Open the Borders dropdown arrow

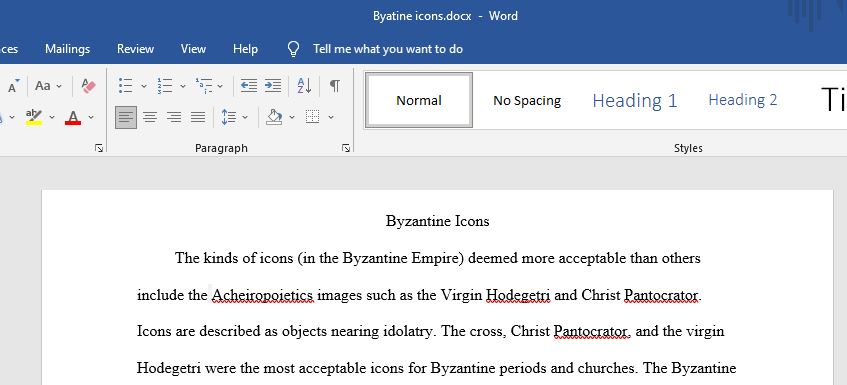pos(331,117)
